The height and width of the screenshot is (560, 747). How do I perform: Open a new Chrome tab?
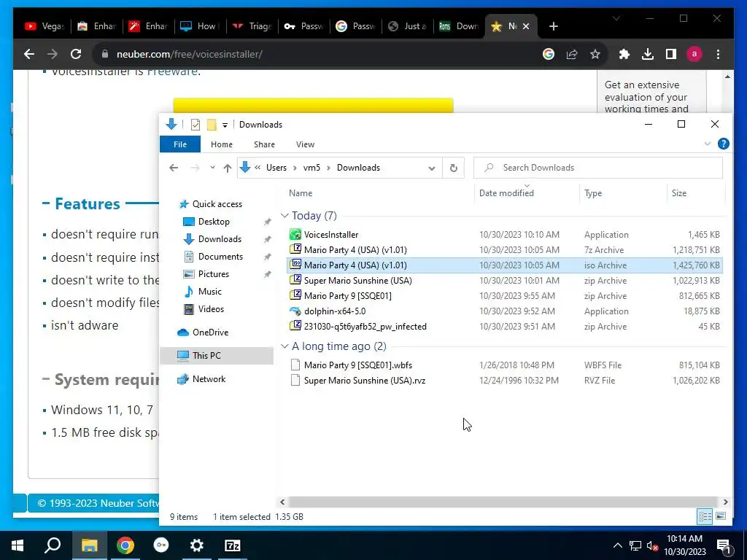(x=553, y=27)
